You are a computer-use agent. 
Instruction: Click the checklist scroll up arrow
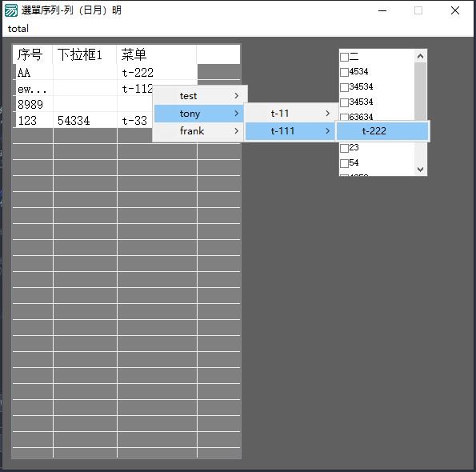[x=421, y=56]
